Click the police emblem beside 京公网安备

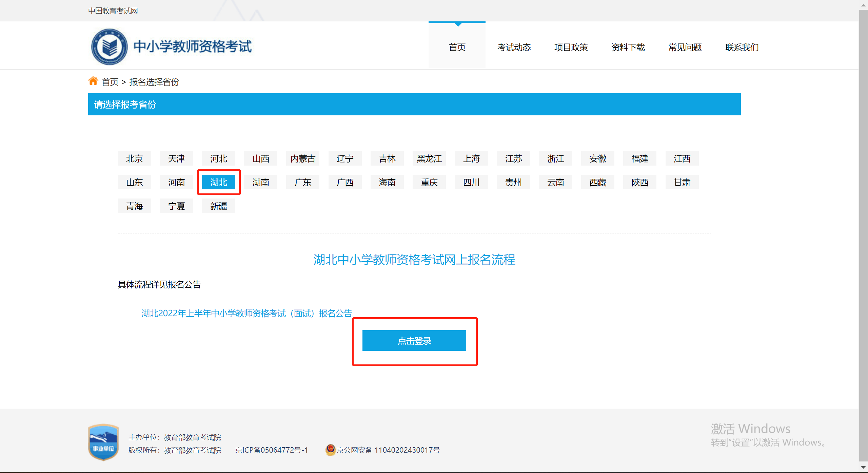click(x=330, y=450)
